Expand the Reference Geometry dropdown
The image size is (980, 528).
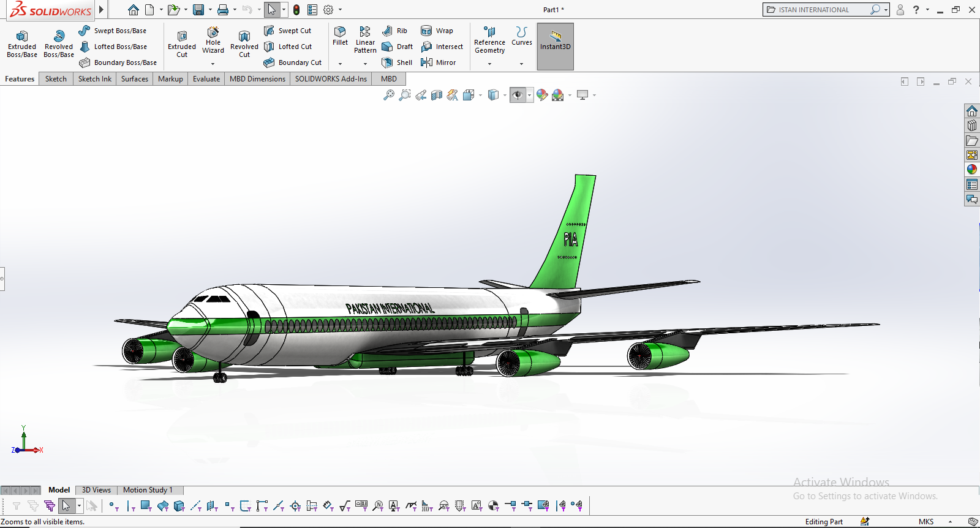tap(489, 64)
